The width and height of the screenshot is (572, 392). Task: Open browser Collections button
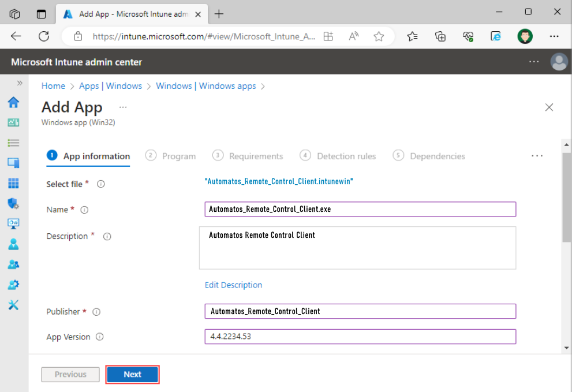tap(440, 36)
